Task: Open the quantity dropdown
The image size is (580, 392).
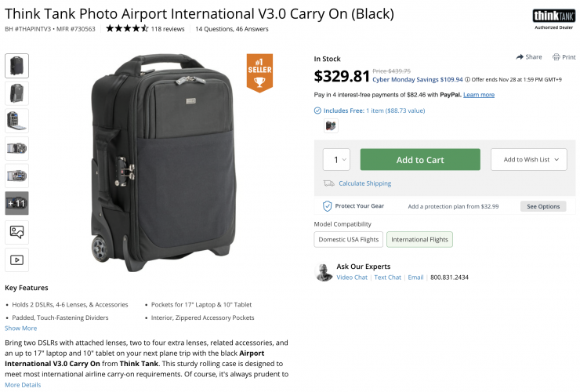Action: coord(336,160)
